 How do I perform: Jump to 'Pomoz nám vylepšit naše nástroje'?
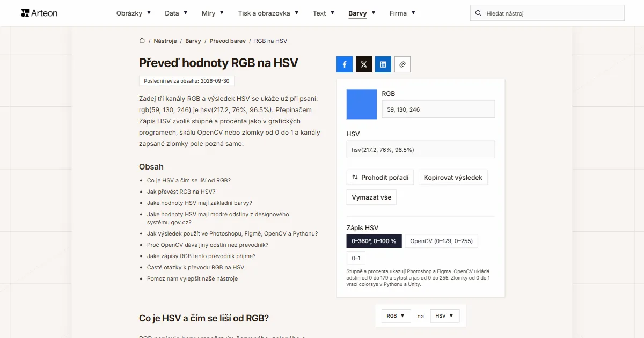coord(192,278)
